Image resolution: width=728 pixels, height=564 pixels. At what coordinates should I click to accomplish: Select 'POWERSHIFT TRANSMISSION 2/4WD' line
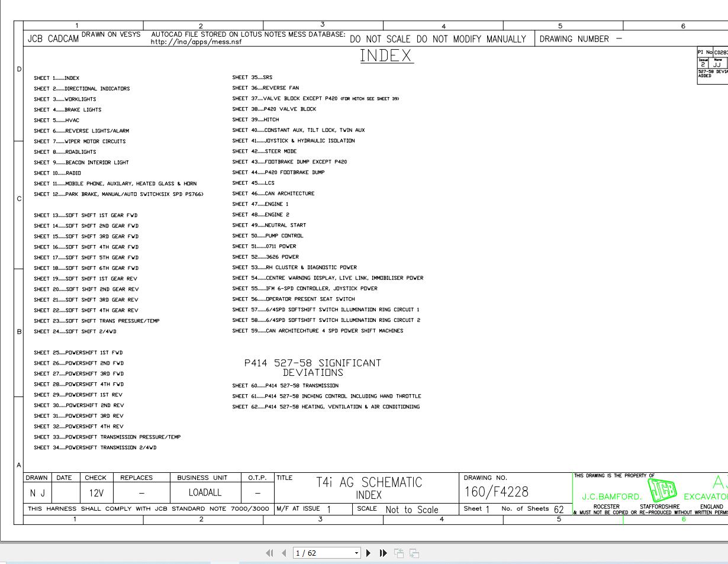click(x=95, y=448)
